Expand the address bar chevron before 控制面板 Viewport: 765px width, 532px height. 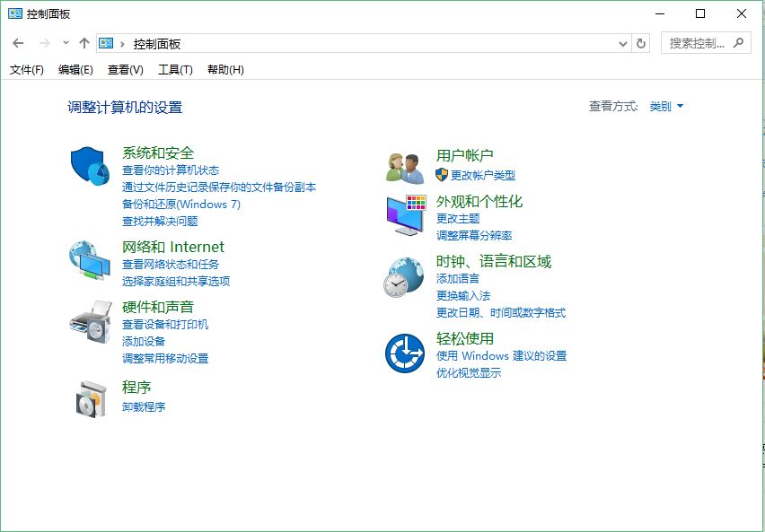coord(122,44)
